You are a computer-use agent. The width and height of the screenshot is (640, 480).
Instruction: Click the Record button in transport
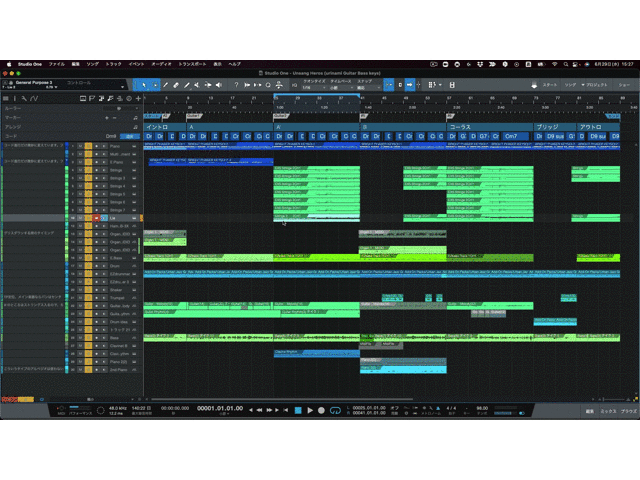323,411
